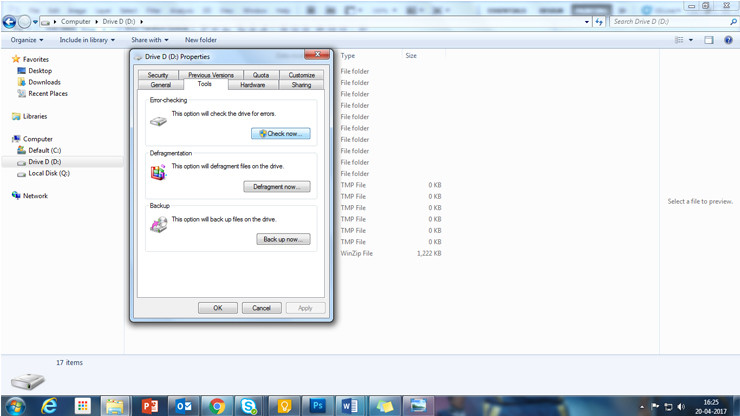Click OK in the Properties dialog
Viewport: 740px width, 416px height.
tap(218, 308)
